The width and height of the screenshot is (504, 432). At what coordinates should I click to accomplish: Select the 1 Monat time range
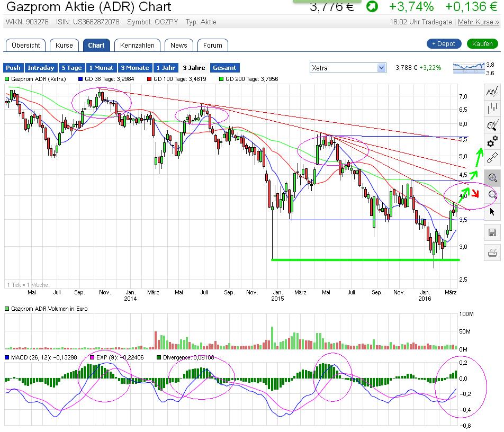(x=101, y=68)
